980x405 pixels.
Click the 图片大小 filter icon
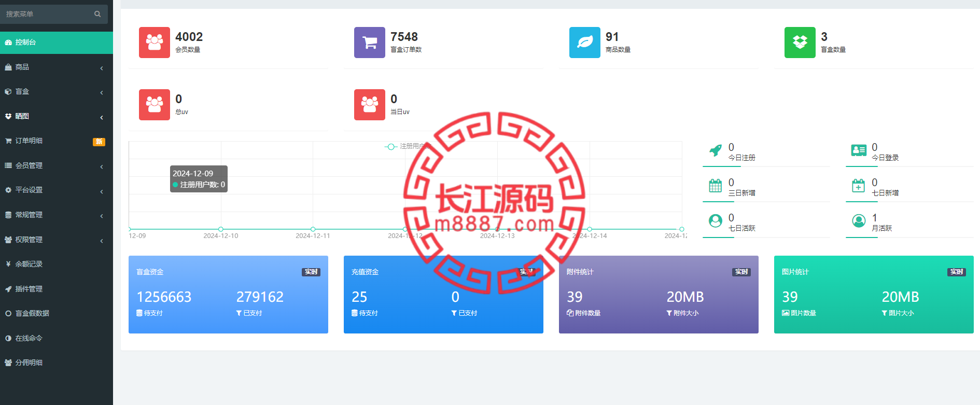point(885,313)
